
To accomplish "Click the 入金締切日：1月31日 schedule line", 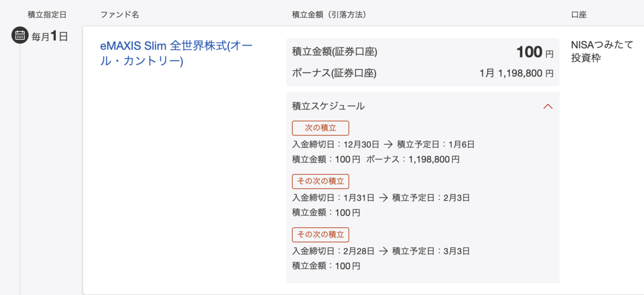I will 381,197.
